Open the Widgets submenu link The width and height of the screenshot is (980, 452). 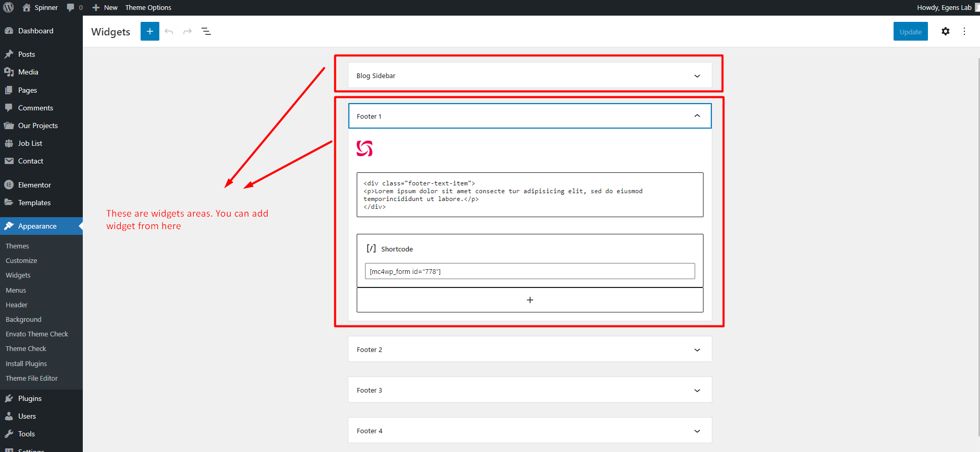pyautogui.click(x=18, y=275)
